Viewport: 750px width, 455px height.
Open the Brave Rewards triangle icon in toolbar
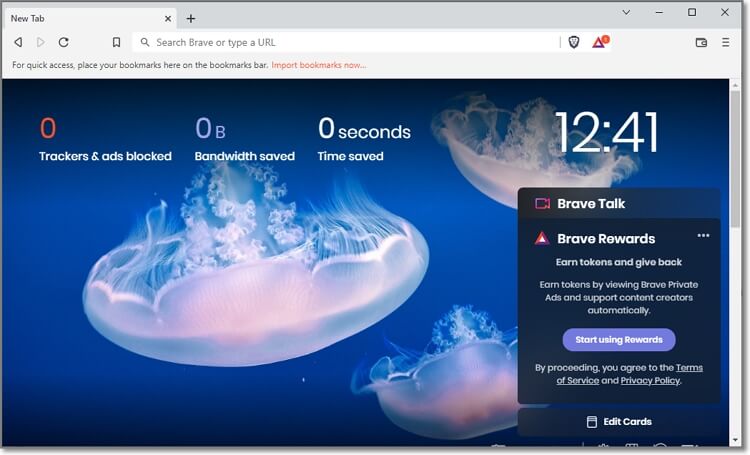pos(598,42)
